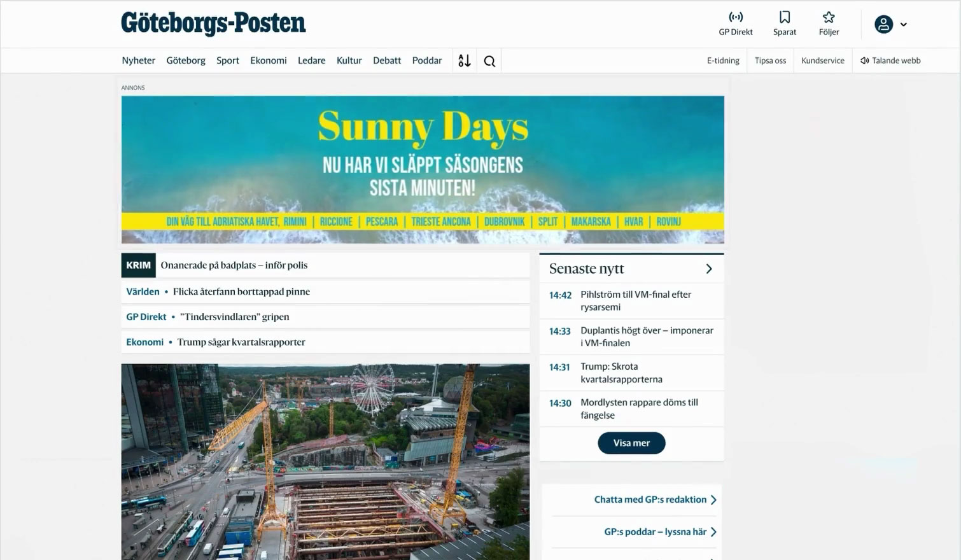Expand Senaste nytt with arrow

pyautogui.click(x=709, y=269)
